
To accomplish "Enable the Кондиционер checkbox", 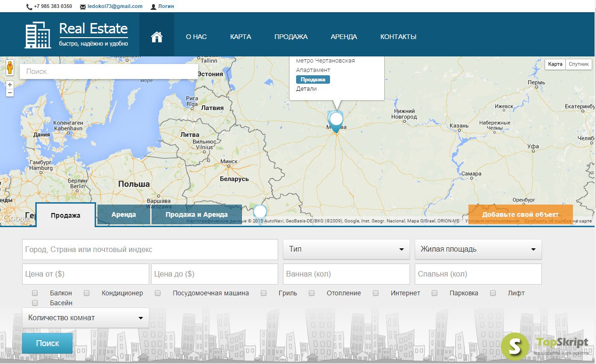I will pyautogui.click(x=87, y=293).
